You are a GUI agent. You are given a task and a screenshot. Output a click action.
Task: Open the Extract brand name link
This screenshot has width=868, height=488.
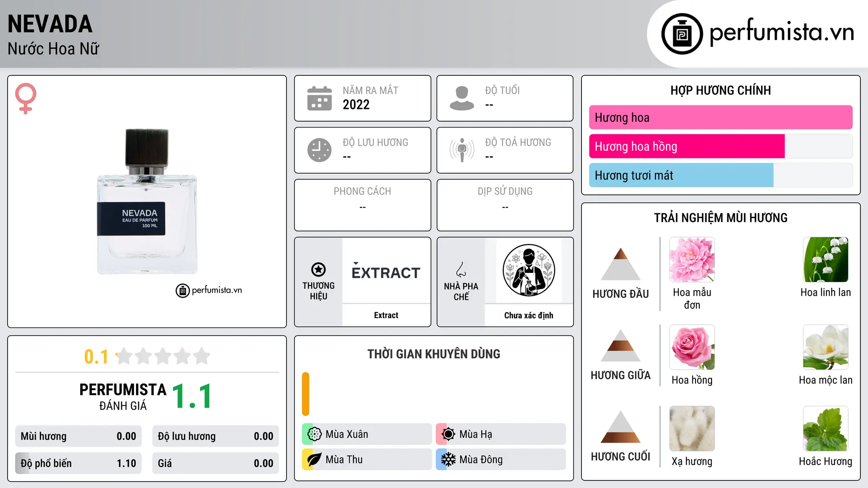386,315
